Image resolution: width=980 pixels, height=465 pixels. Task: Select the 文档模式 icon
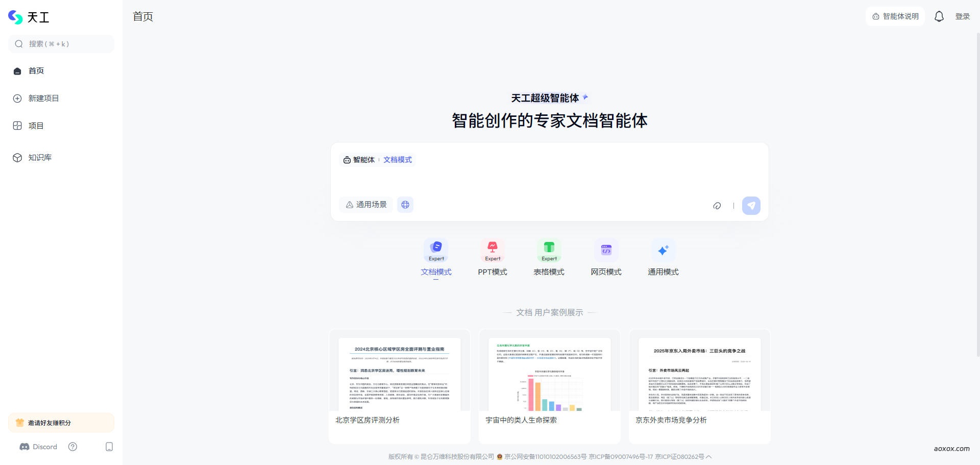point(436,250)
